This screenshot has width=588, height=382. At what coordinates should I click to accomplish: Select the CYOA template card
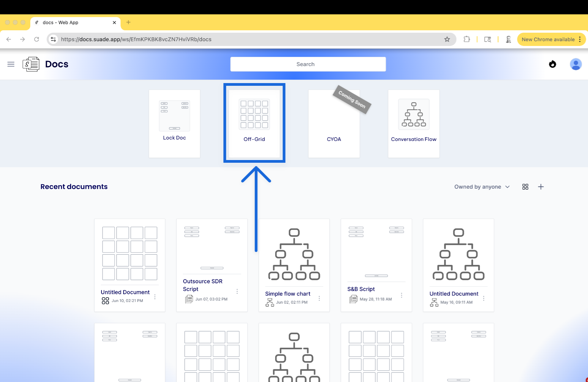[334, 124]
